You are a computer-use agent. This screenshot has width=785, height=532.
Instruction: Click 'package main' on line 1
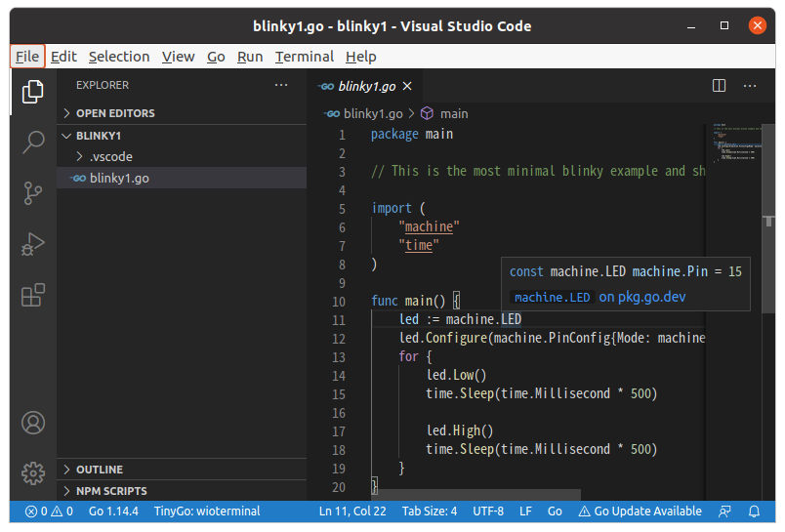(412, 134)
